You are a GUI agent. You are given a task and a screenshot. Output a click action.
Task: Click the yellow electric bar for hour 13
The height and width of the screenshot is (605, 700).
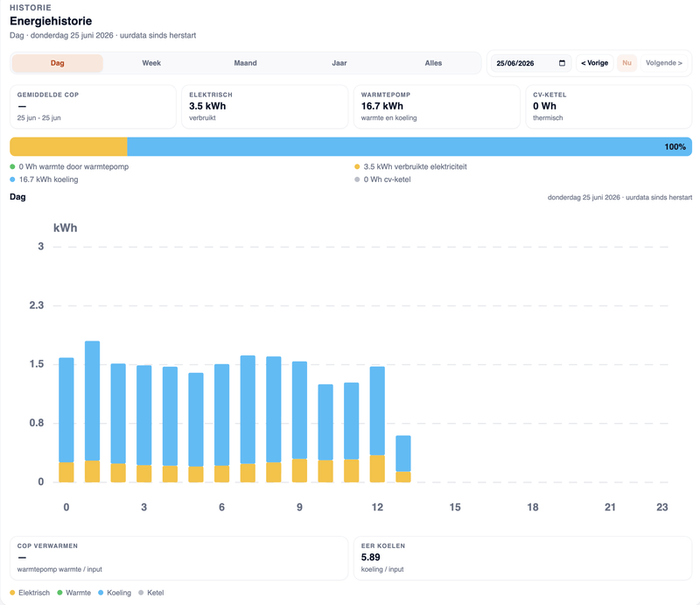403,477
